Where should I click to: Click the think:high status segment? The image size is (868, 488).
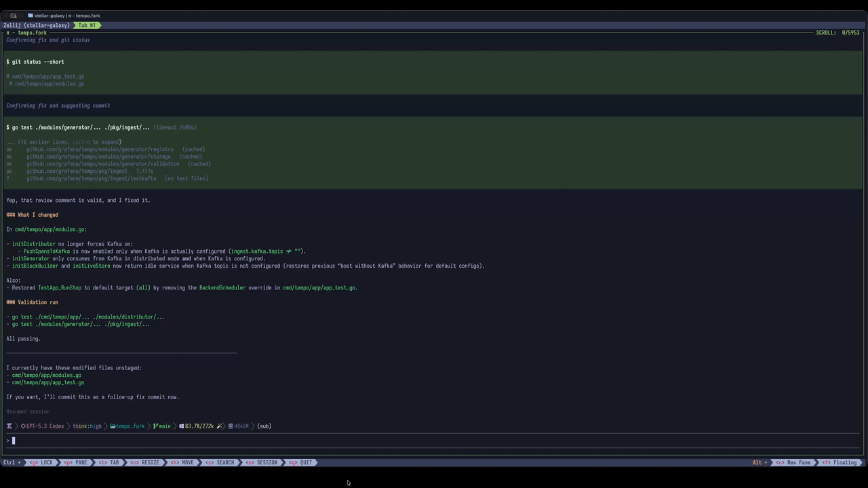(87, 426)
